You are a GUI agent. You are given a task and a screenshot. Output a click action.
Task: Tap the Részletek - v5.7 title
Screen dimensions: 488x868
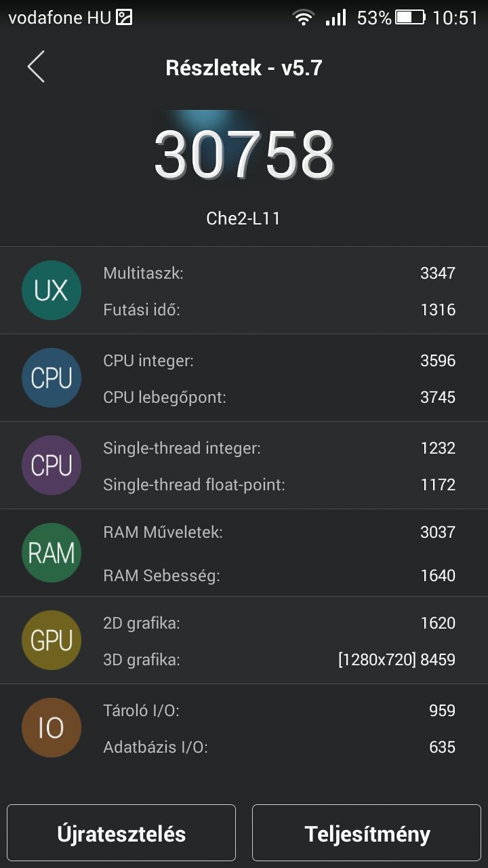point(244,68)
